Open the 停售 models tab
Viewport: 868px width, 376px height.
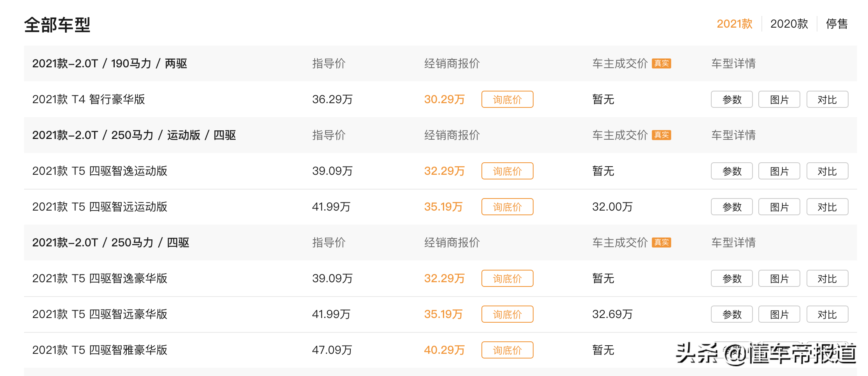pyautogui.click(x=837, y=24)
